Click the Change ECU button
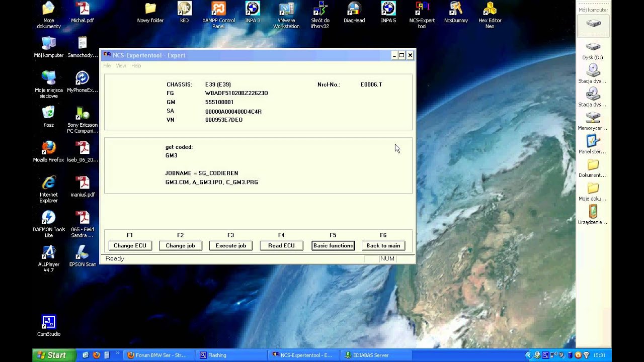644x362 pixels. 130,245
